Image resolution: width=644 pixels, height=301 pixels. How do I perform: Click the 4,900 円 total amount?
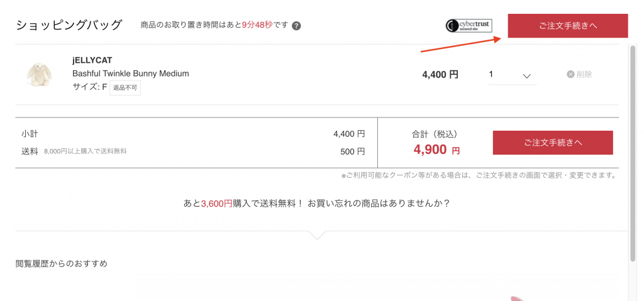(x=436, y=150)
